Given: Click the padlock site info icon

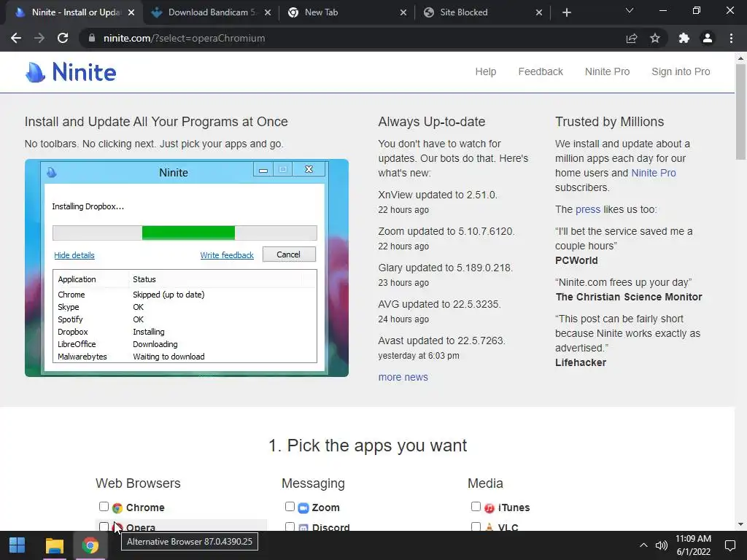Looking at the screenshot, I should (91, 38).
